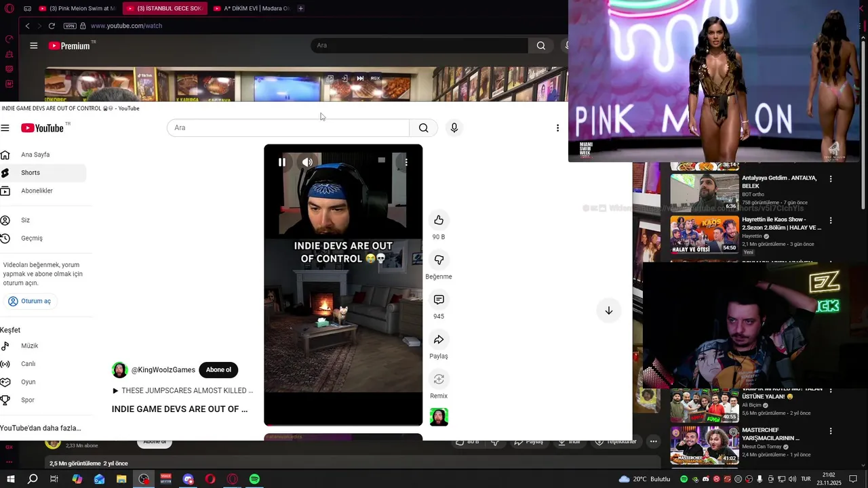Click Opera GX logo menu
The image size is (868, 488).
[9, 8]
